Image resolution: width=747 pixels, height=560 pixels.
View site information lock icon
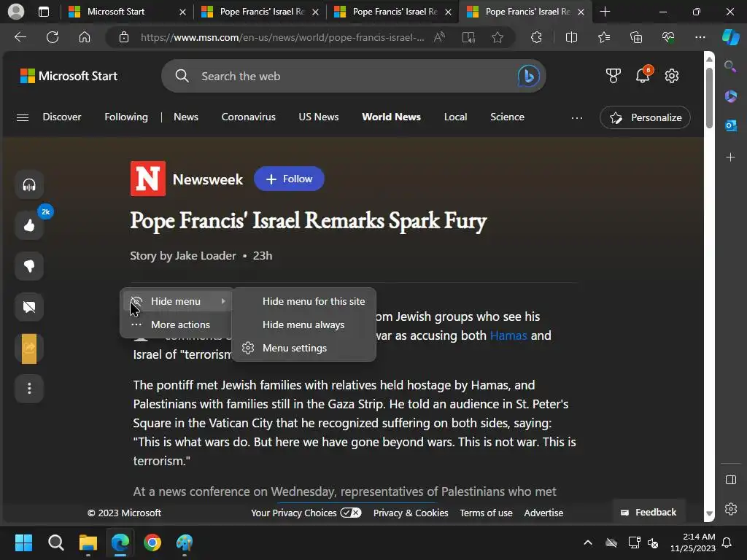click(x=124, y=37)
